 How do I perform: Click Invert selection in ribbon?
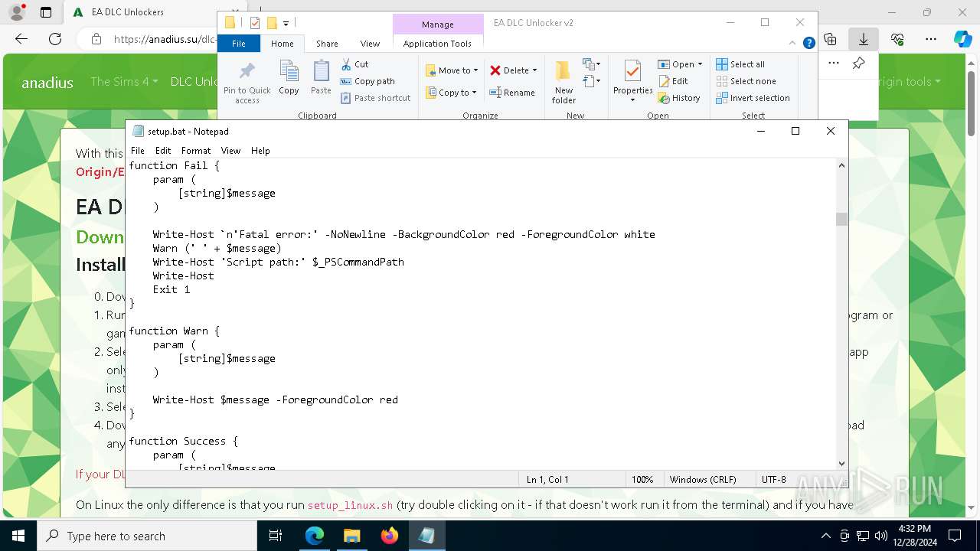coord(753,98)
